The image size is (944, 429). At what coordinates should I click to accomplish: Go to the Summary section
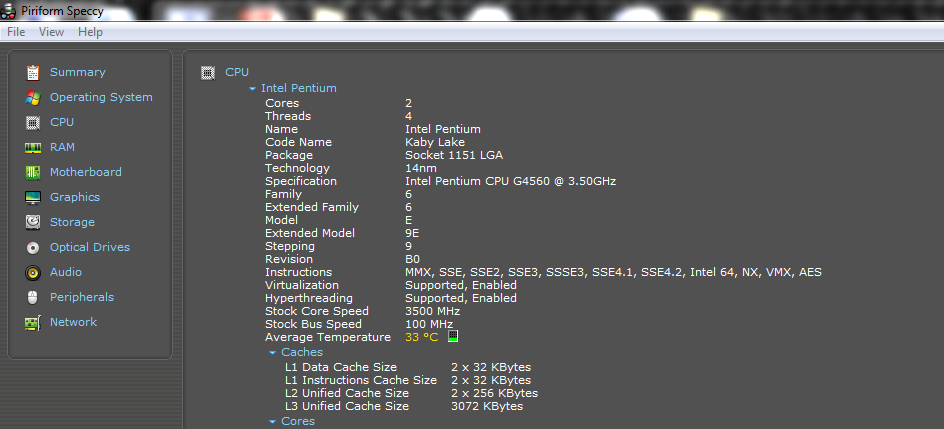coord(78,72)
